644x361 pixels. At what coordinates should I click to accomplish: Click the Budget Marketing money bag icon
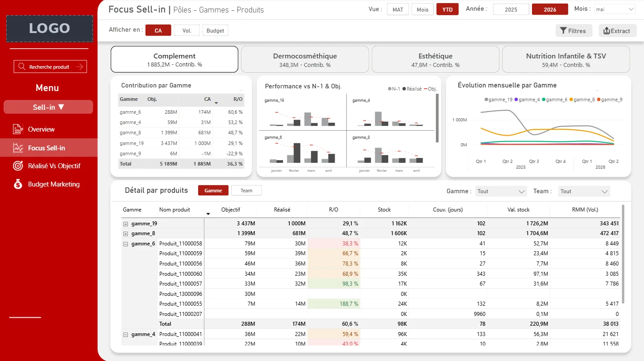coord(18,184)
